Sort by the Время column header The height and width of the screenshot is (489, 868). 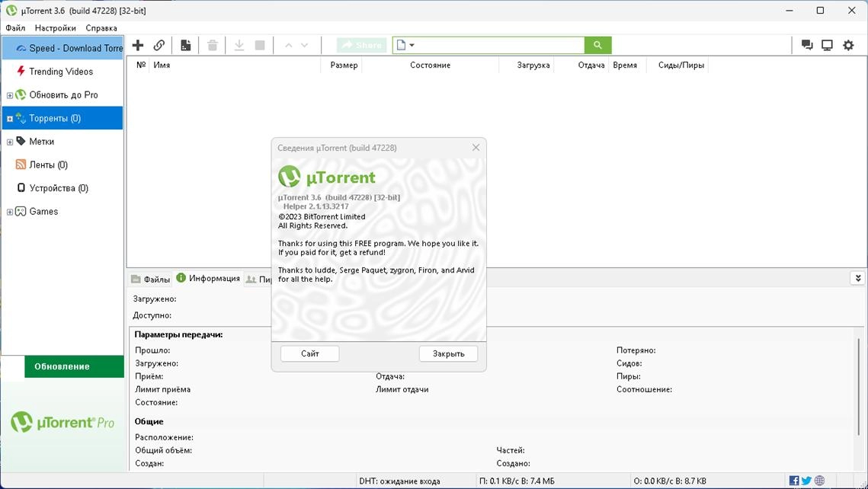pyautogui.click(x=625, y=66)
